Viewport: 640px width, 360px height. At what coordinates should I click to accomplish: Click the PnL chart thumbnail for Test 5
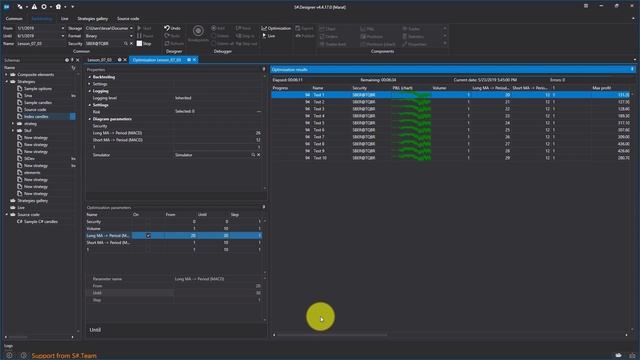(411, 123)
